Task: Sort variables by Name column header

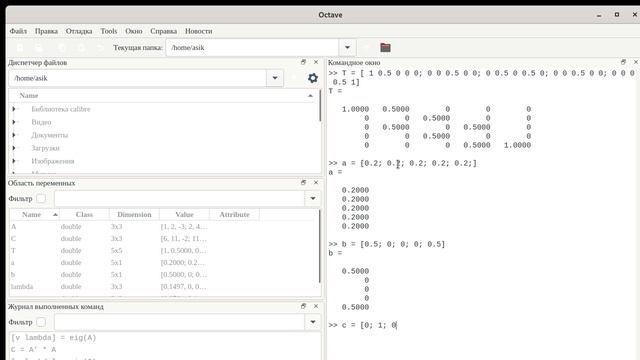Action: tap(34, 214)
